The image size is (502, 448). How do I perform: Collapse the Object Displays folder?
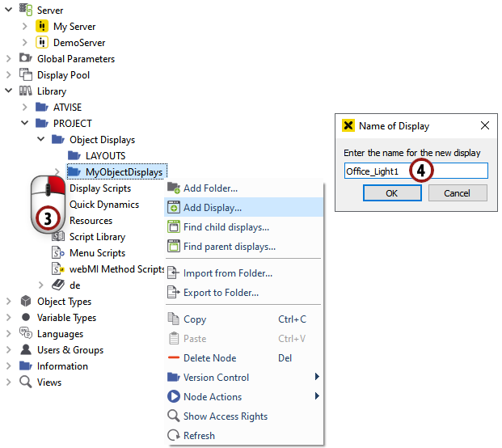pos(41,140)
